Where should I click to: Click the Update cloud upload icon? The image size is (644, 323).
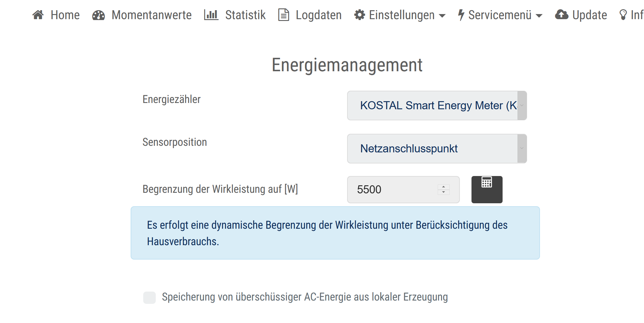(x=561, y=15)
